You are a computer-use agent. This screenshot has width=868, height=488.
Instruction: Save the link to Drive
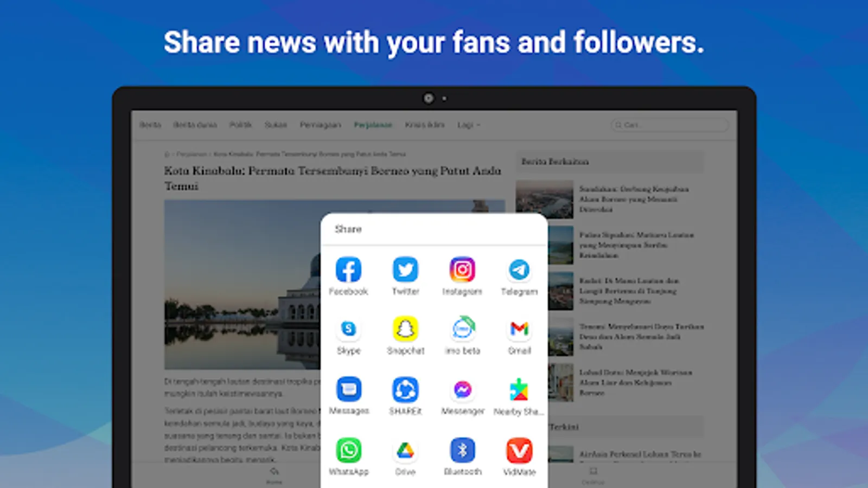tap(405, 450)
